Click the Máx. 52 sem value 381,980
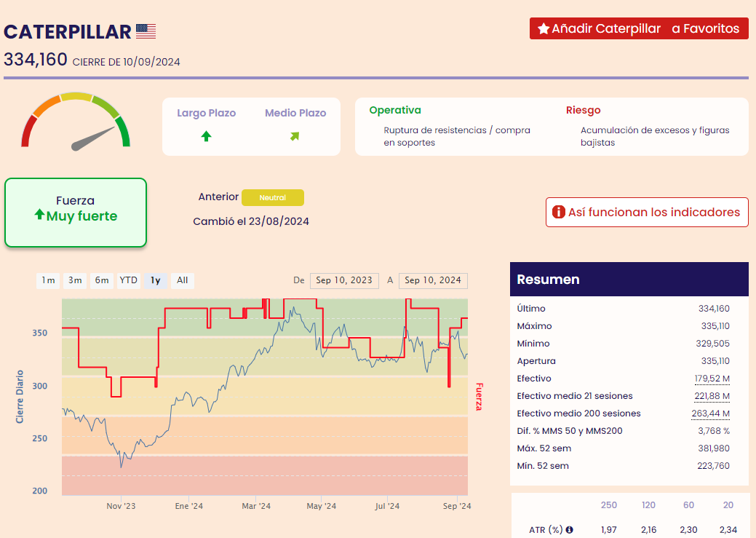 [714, 448]
